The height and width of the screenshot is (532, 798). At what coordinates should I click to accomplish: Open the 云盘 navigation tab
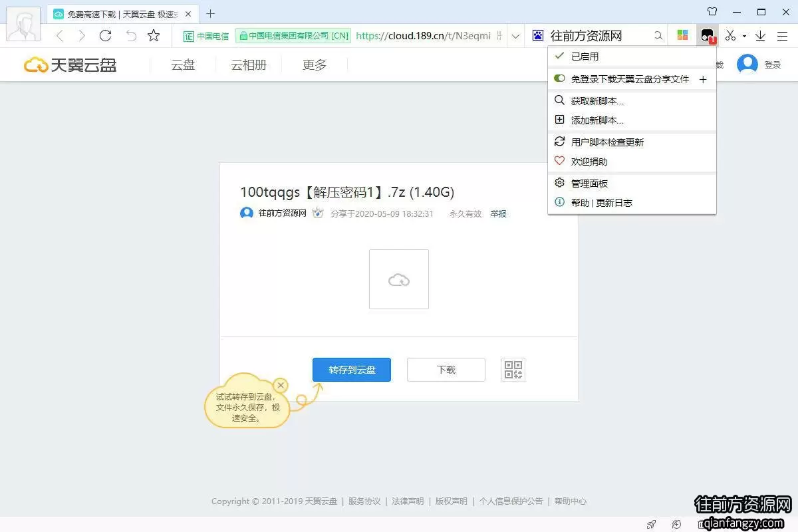[x=183, y=65]
